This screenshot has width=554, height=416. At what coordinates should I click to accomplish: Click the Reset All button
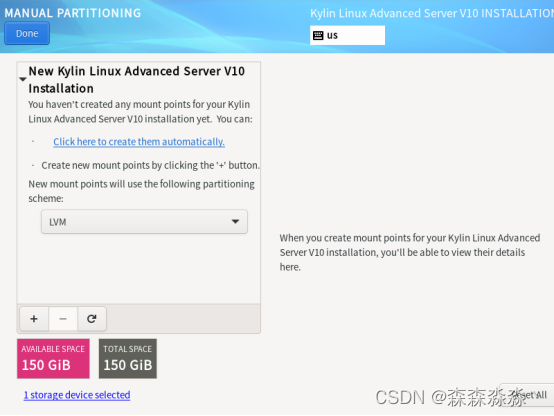(x=527, y=395)
